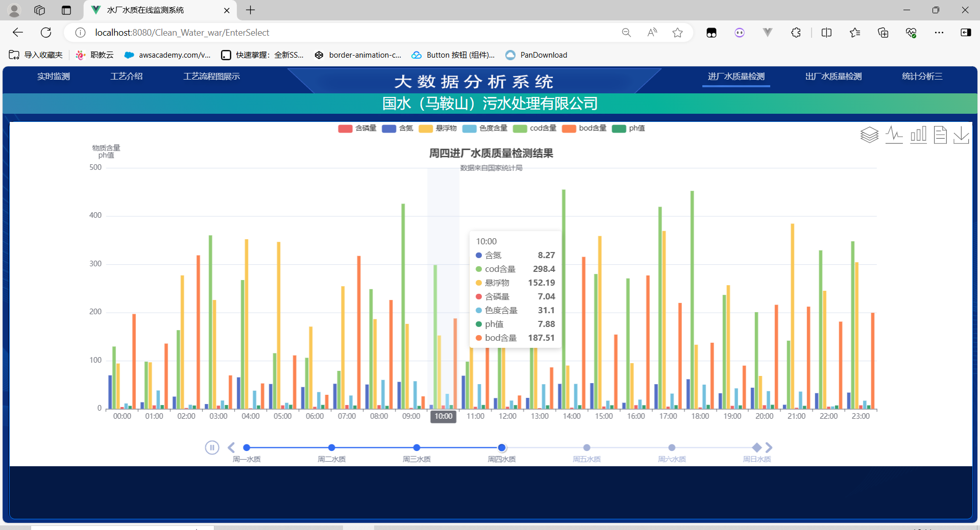This screenshot has width=980, height=530.
Task: Open purple face extension icon
Action: pyautogui.click(x=740, y=33)
